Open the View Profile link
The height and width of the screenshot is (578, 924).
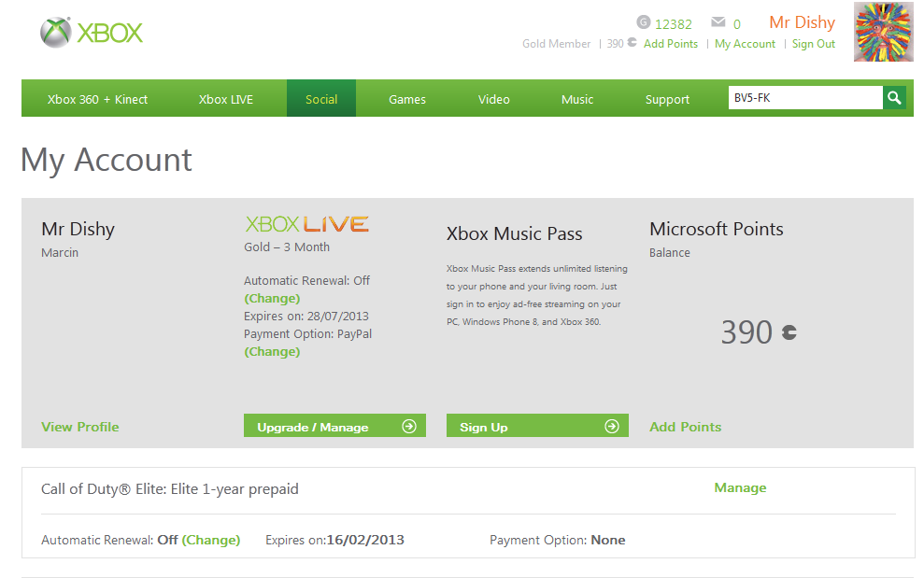coord(80,427)
